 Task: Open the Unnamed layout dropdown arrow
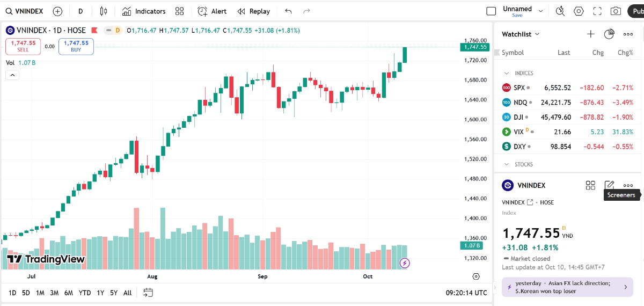[540, 11]
